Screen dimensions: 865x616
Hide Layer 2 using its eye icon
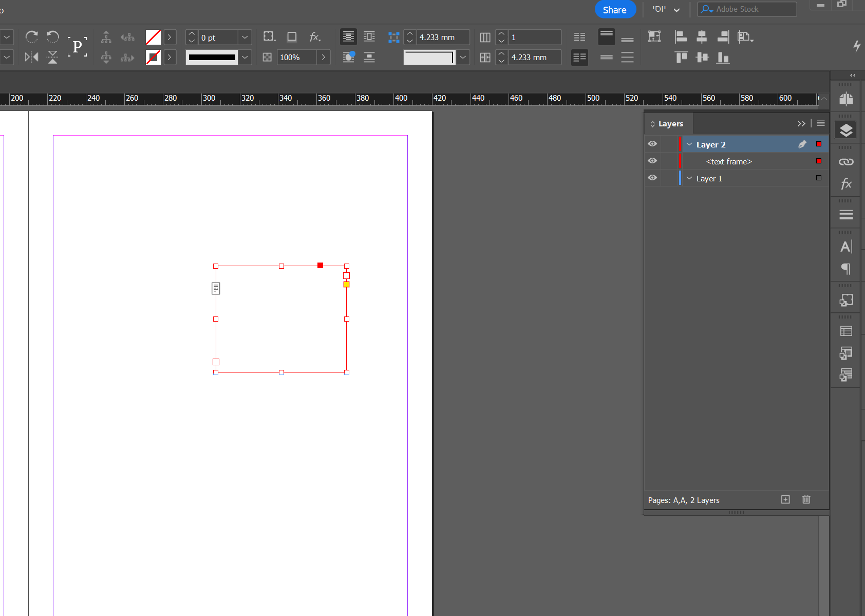pyautogui.click(x=652, y=144)
